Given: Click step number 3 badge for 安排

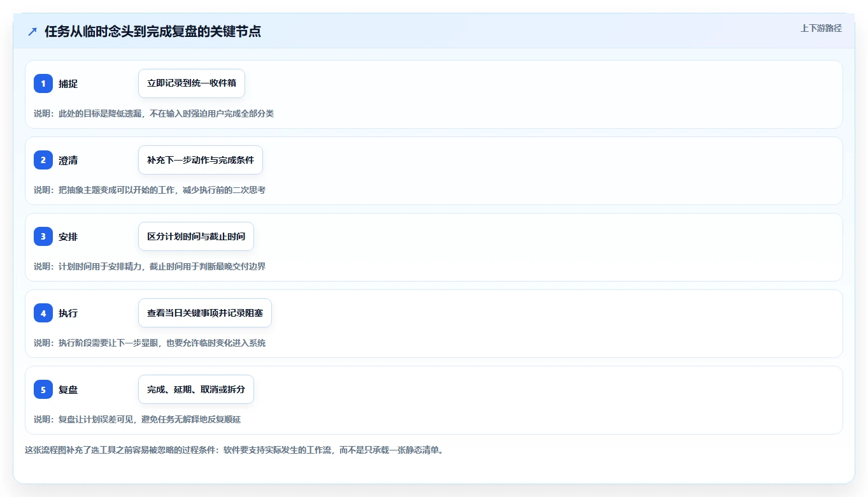Looking at the screenshot, I should (x=43, y=236).
